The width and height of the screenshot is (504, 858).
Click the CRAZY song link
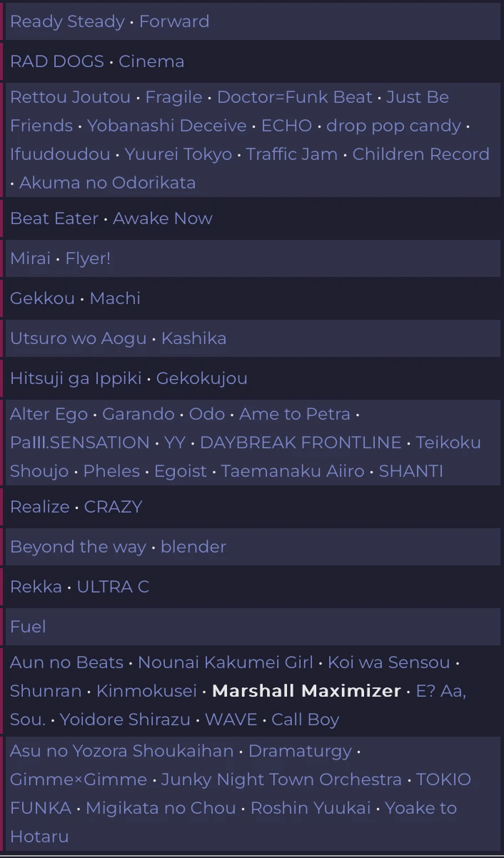(113, 507)
